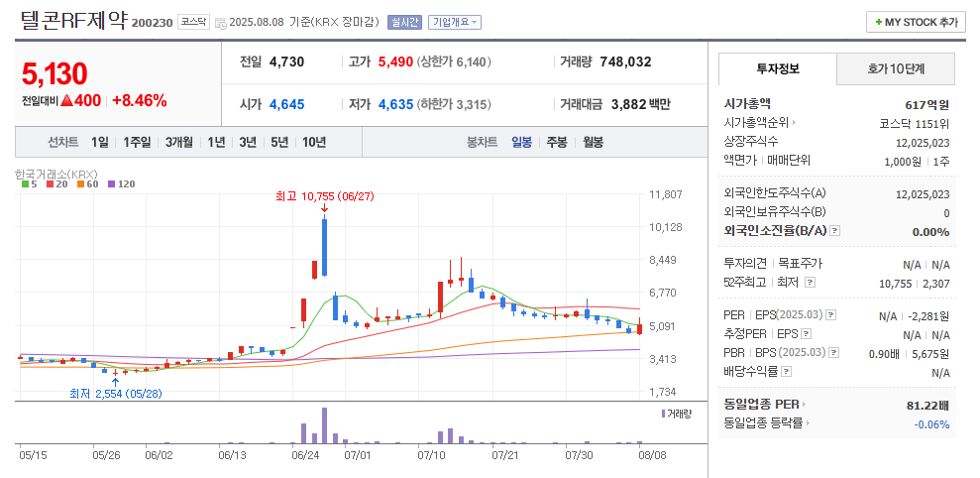
Task: Click the 최저 2,554 (05/28) chart marker
Action: tap(116, 394)
